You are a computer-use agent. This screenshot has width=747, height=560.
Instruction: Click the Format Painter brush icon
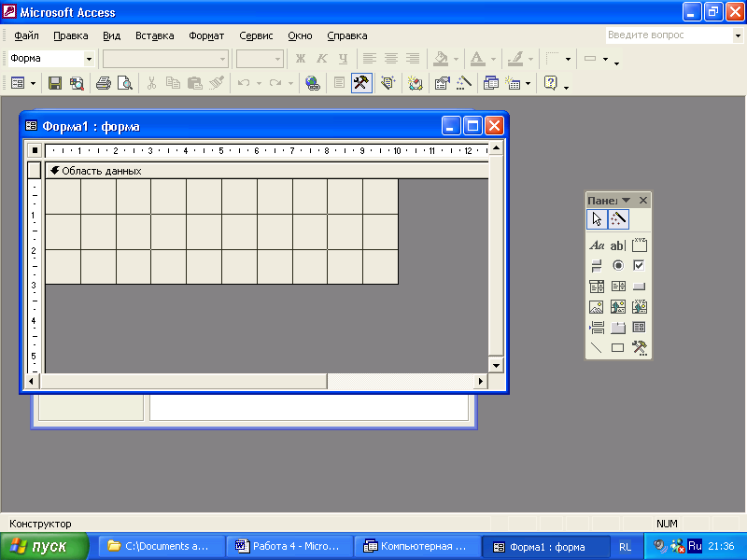coord(217,83)
